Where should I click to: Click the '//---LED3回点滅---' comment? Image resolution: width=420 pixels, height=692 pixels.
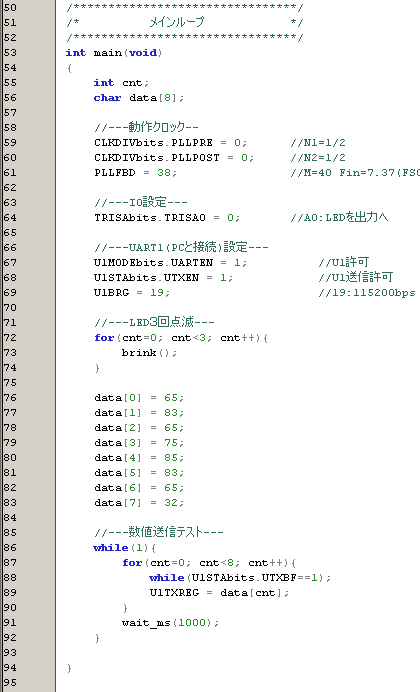point(154,322)
